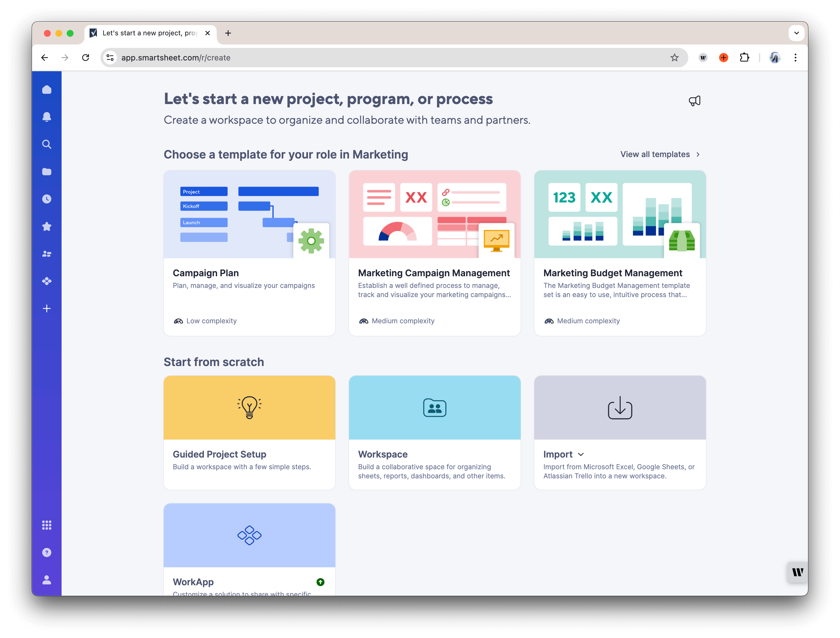Reload the page
The width and height of the screenshot is (840, 638).
86,57
